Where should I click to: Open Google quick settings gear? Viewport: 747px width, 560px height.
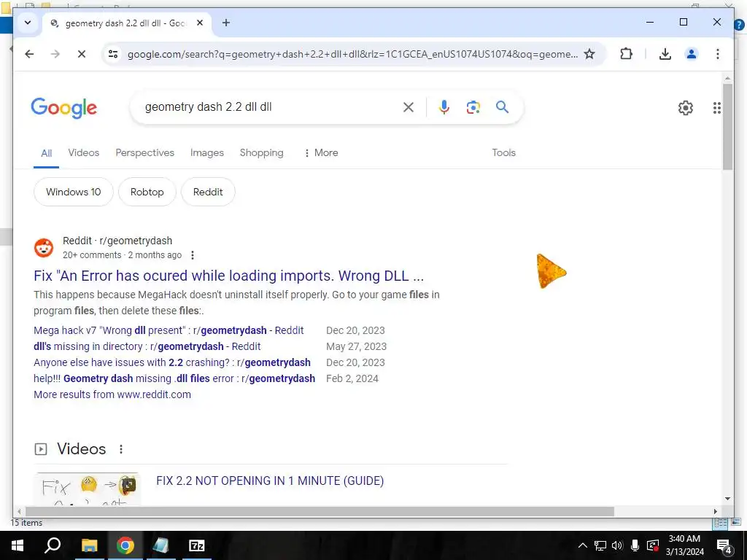tap(686, 108)
